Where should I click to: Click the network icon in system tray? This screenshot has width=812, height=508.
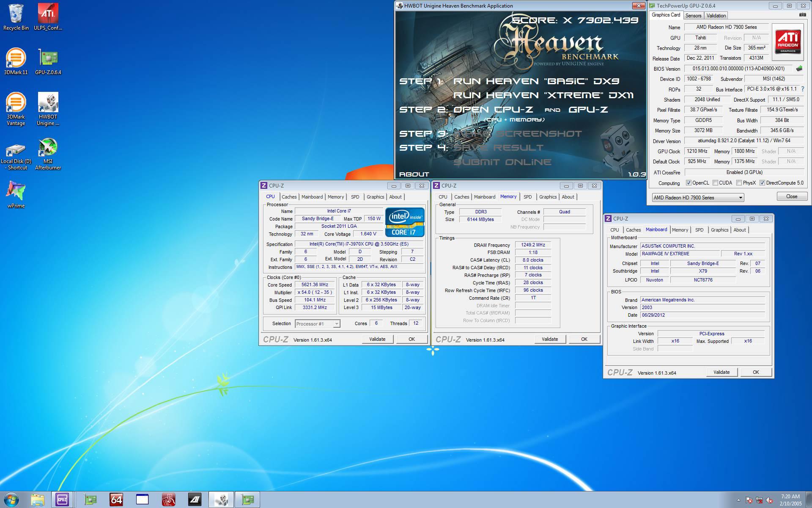coord(759,500)
